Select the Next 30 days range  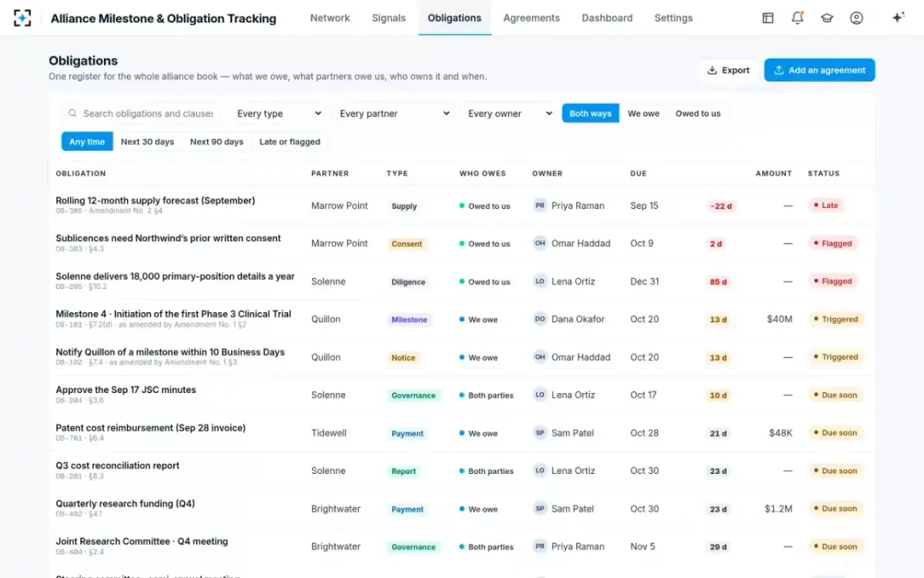(x=147, y=142)
